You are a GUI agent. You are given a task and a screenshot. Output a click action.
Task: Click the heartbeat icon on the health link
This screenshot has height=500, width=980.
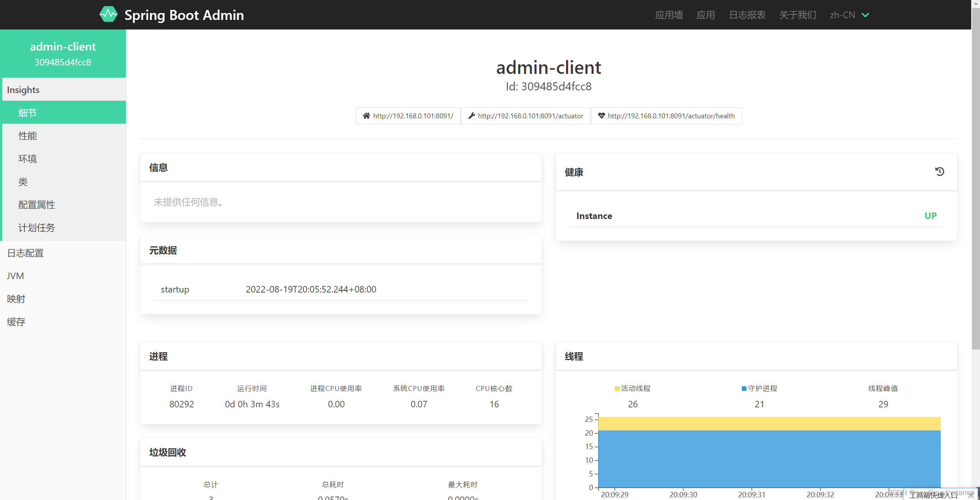602,116
